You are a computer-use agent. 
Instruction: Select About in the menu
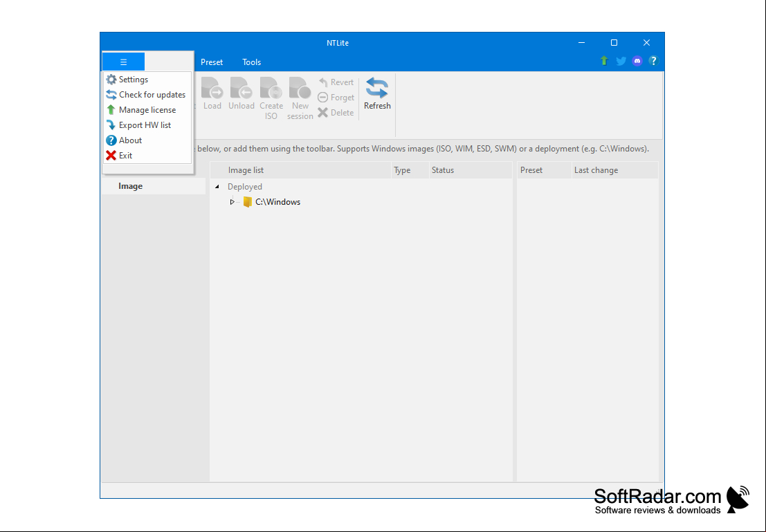pos(147,140)
